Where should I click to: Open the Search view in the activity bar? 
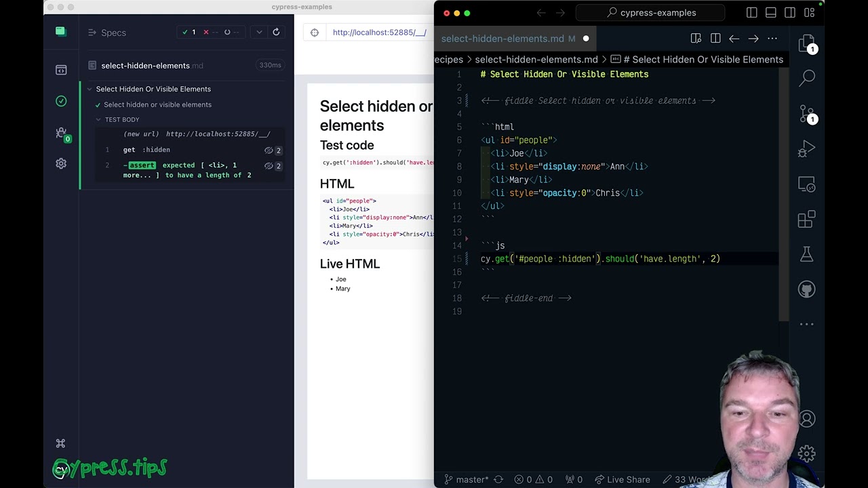click(807, 79)
